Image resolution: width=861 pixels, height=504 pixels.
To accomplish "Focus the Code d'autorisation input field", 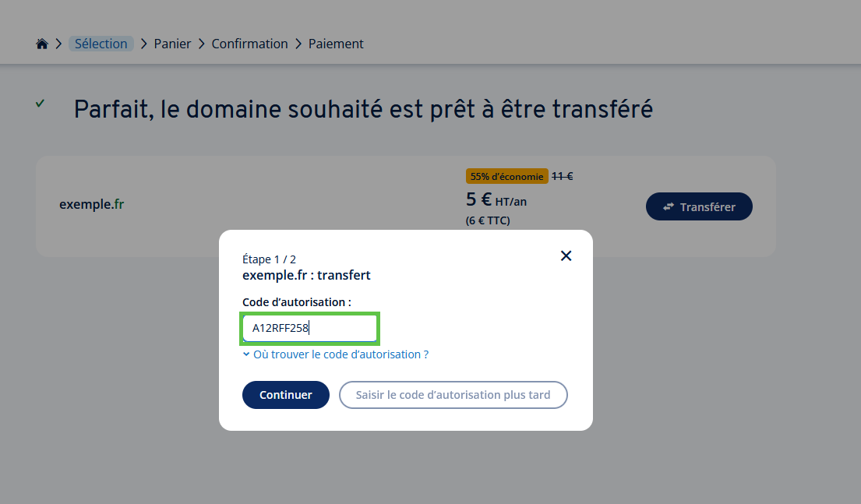I will click(309, 329).
